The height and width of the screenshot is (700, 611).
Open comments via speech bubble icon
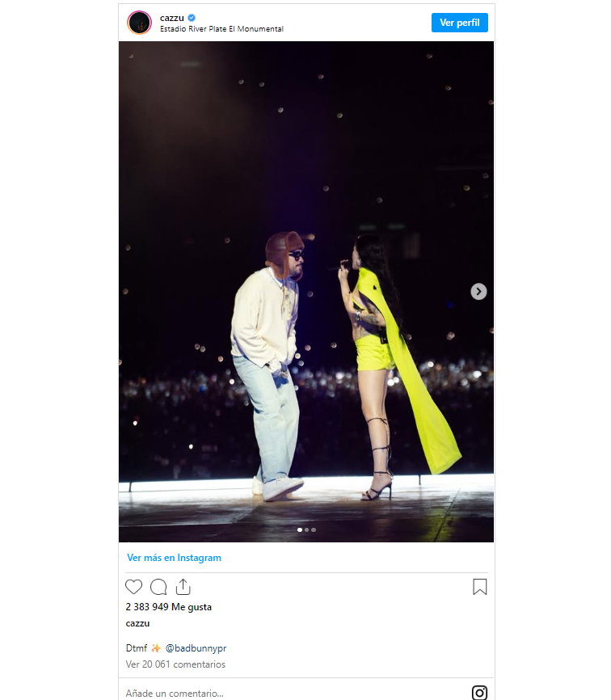pyautogui.click(x=158, y=587)
